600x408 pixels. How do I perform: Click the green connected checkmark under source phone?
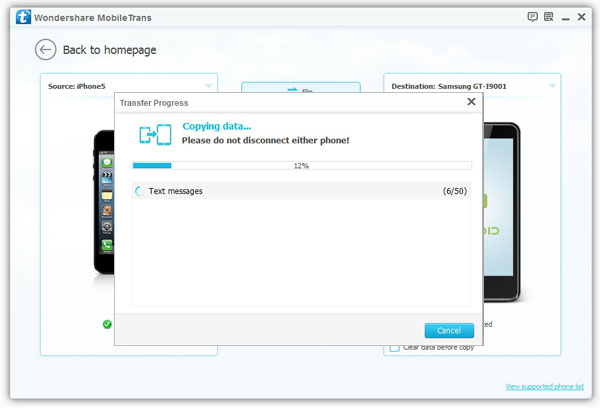click(107, 324)
